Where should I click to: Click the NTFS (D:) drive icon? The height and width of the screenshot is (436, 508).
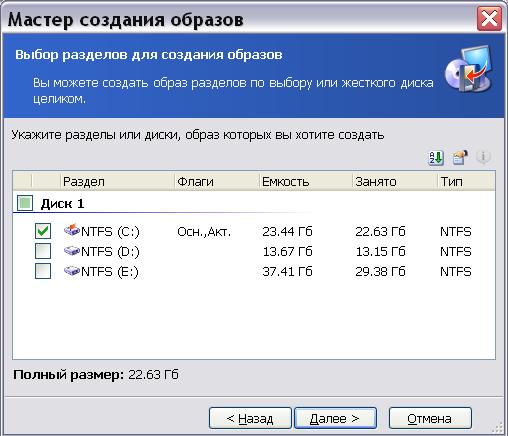click(x=72, y=251)
